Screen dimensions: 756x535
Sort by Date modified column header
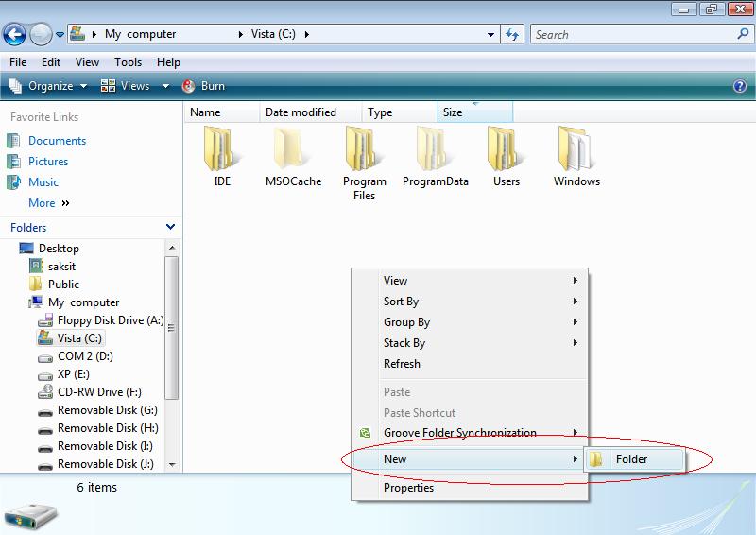(x=311, y=112)
